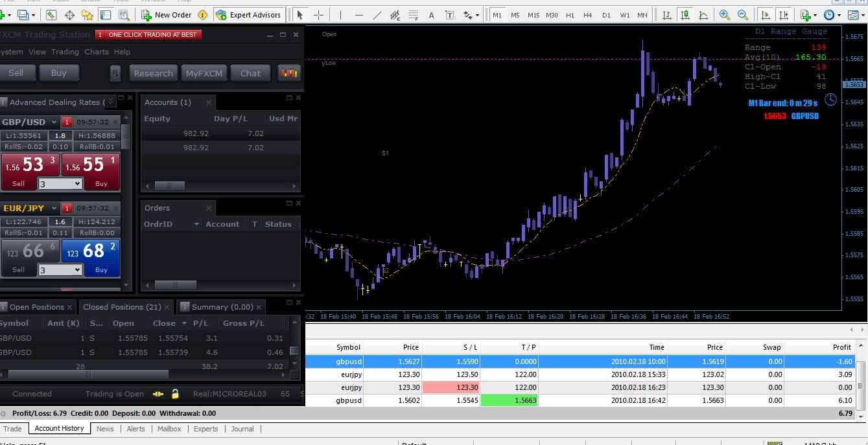
Task: Open the GBP/USD amount dropdown
Action: (60, 184)
